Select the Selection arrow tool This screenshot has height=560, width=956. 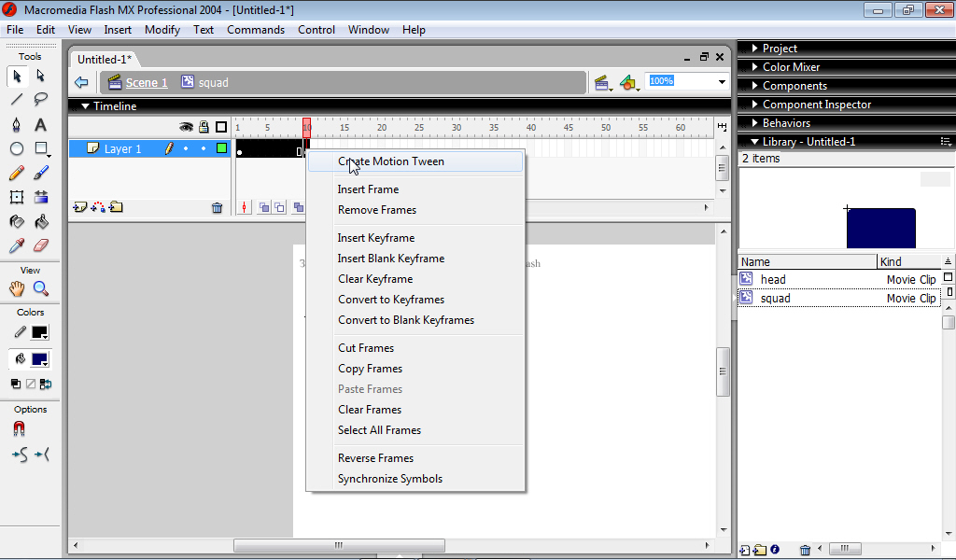coord(17,76)
